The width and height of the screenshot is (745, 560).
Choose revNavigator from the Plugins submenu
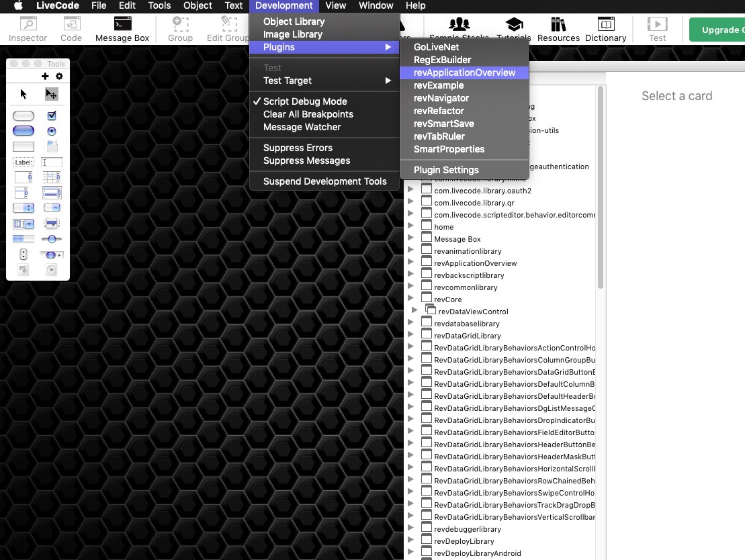(x=441, y=98)
